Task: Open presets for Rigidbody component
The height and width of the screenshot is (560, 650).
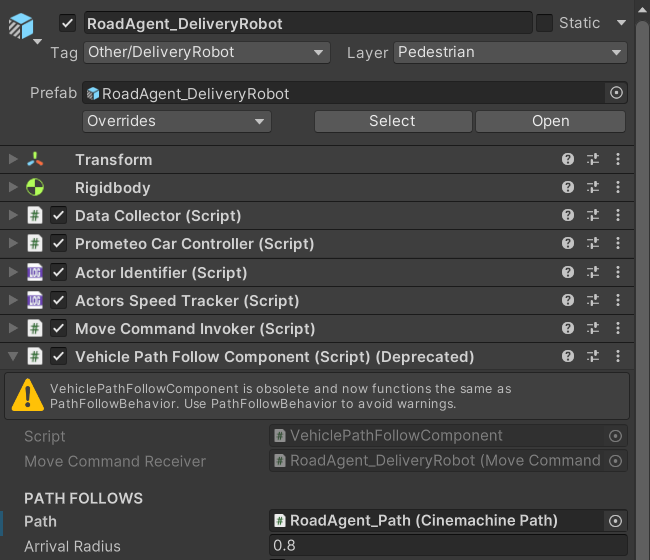Action: pos(593,187)
